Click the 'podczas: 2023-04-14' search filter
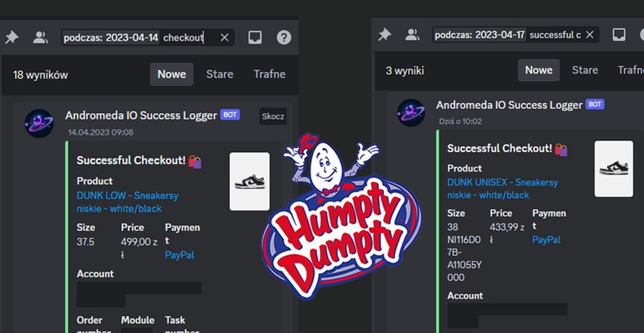The image size is (644, 333). [111, 38]
